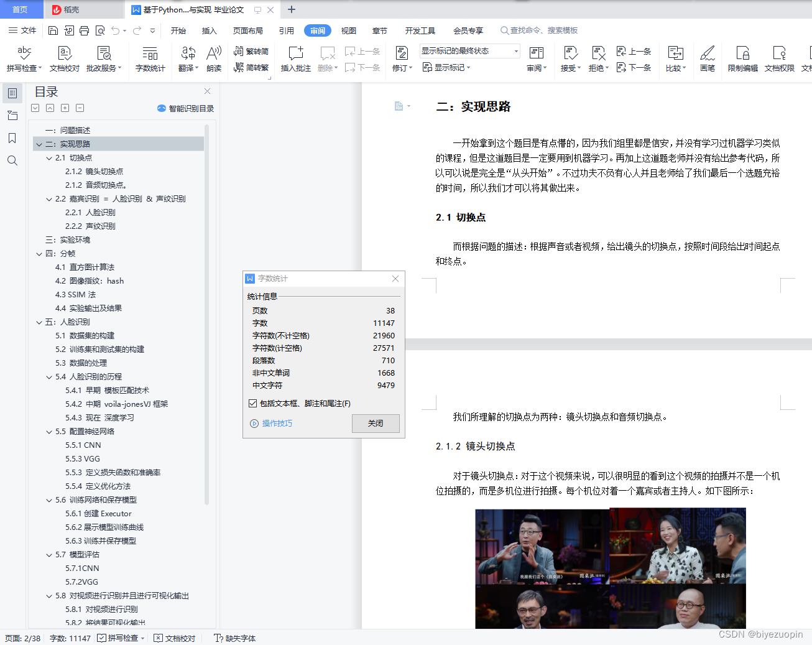812x645 pixels.
Task: Check 包括文本框、脚注和尾注 in word count dialog
Action: pos(252,402)
